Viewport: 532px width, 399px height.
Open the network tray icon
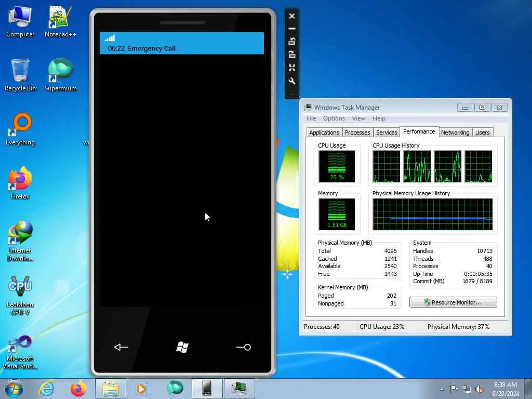(467, 390)
